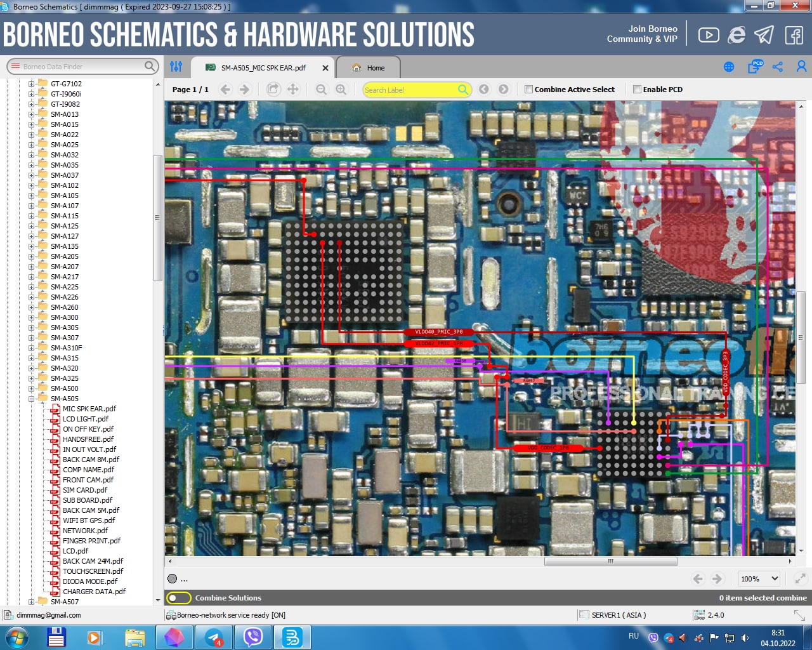The width and height of the screenshot is (812, 650).
Task: Expand the SM-A305 folder node
Action: pyautogui.click(x=31, y=328)
